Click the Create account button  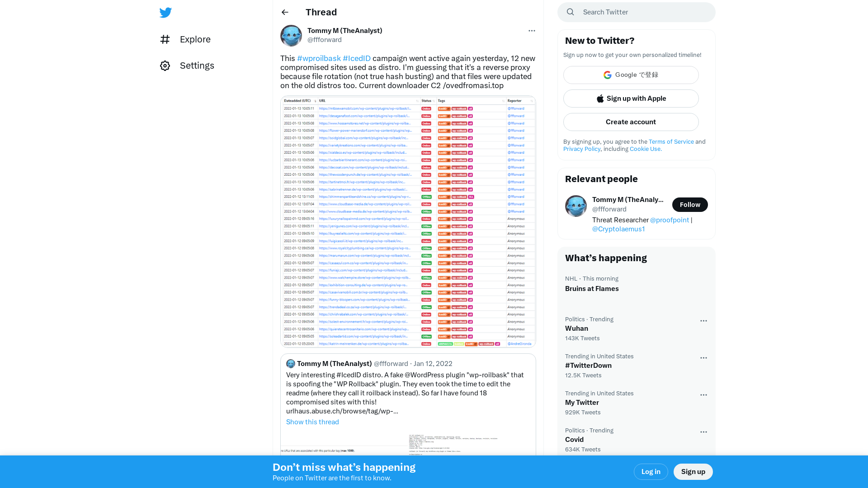click(x=631, y=122)
